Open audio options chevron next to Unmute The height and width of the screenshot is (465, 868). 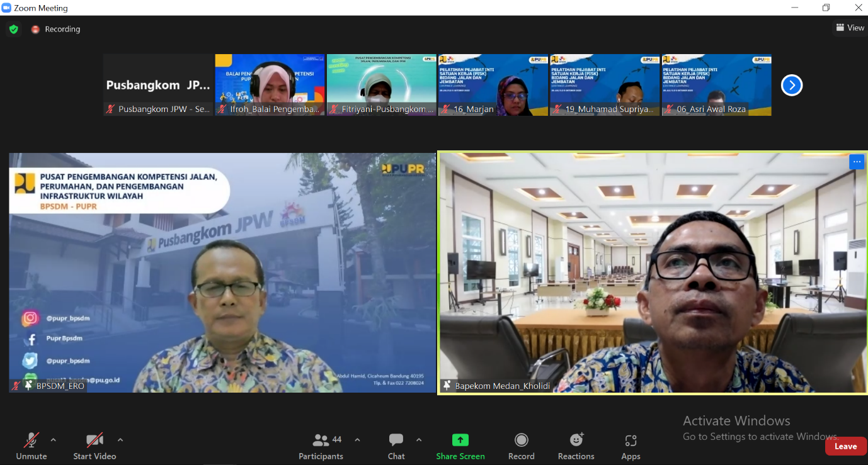53,440
